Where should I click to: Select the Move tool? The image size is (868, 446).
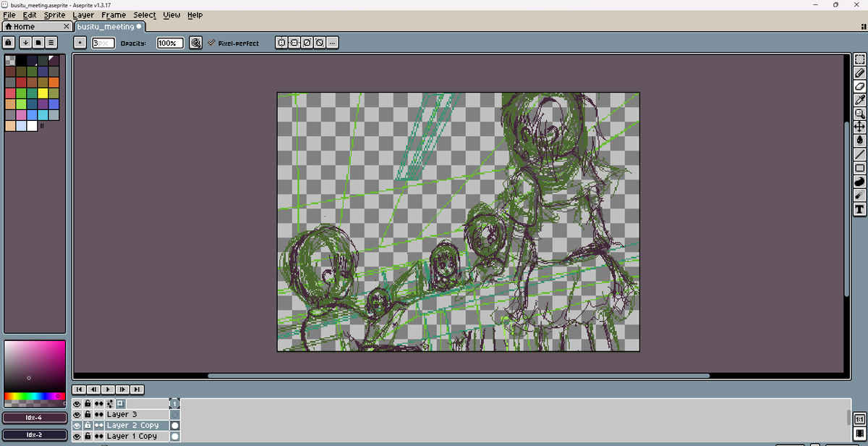pos(860,127)
